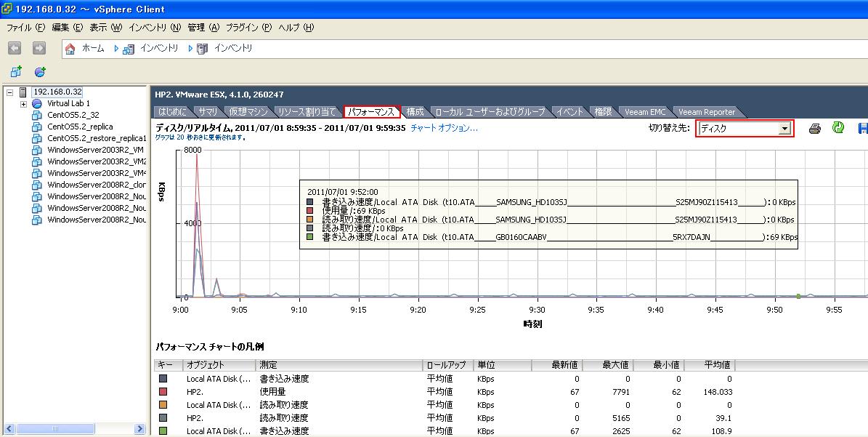Open the ファイル(F) menu
The width and height of the screenshot is (868, 437).
pos(25,27)
